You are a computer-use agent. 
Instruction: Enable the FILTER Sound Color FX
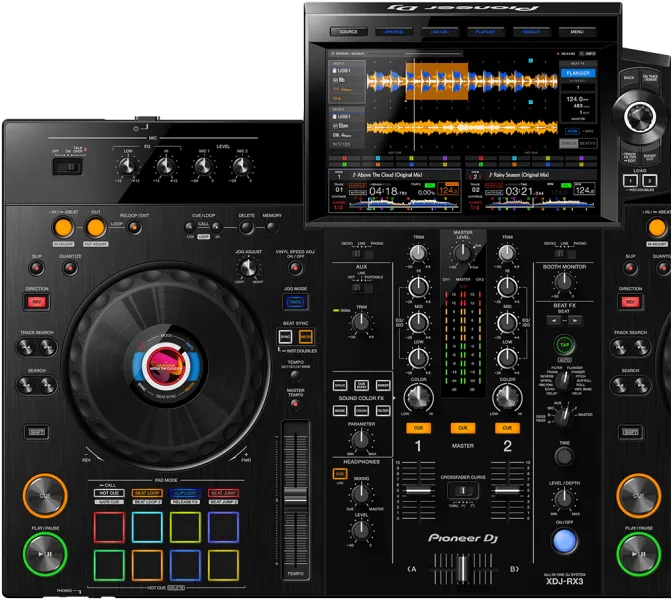click(x=383, y=411)
